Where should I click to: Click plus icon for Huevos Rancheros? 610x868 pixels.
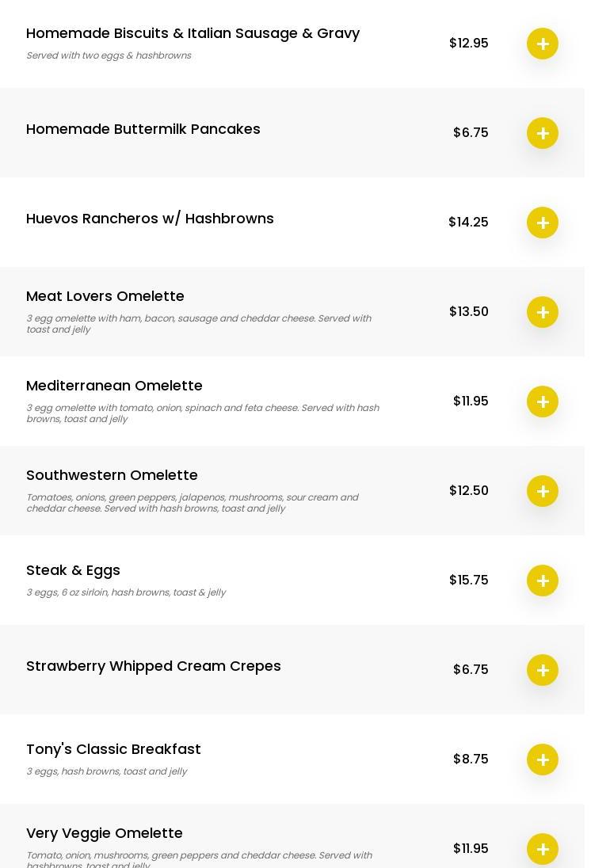coord(543,223)
